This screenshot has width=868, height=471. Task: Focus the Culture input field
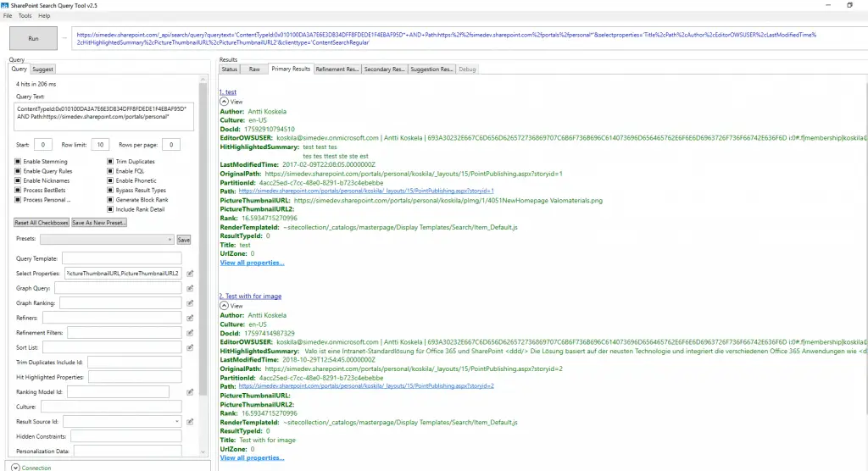click(111, 407)
